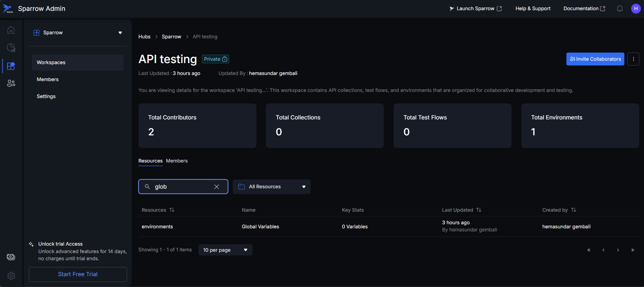Open the users sidebar icon
Viewport: 644px width, 287px height.
tap(11, 83)
